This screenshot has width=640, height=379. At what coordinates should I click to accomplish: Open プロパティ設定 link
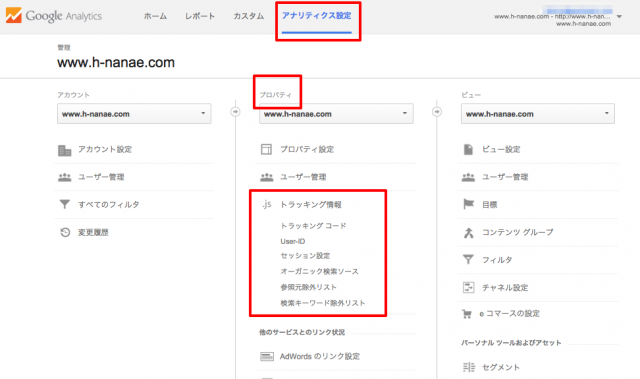pos(307,149)
